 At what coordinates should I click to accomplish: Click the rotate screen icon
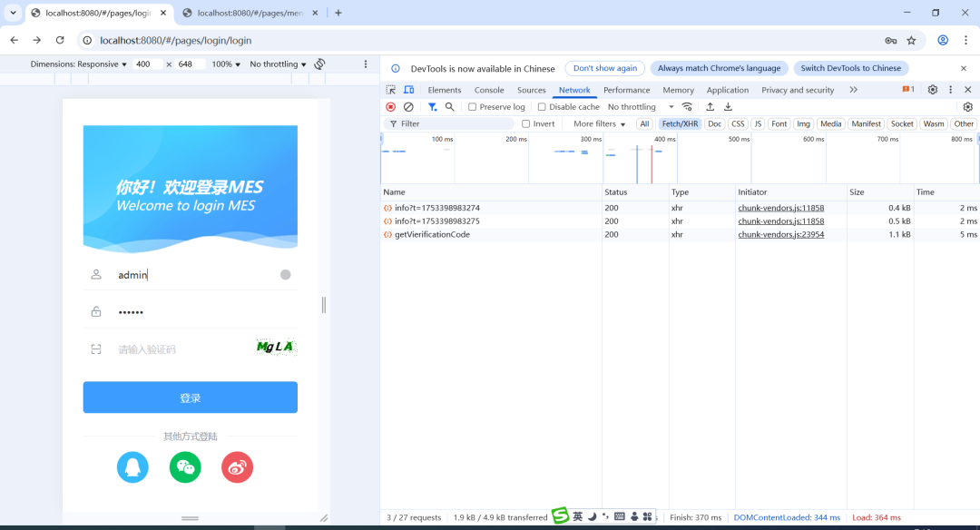click(320, 64)
